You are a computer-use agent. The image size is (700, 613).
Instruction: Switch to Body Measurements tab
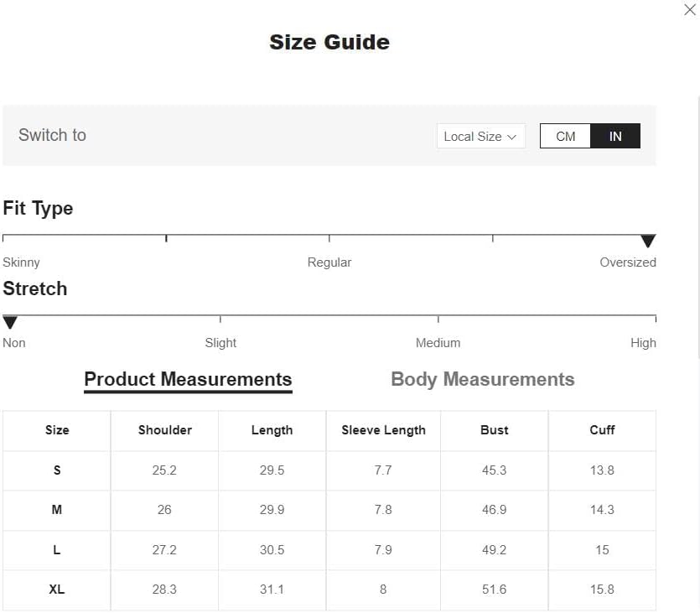(x=483, y=379)
